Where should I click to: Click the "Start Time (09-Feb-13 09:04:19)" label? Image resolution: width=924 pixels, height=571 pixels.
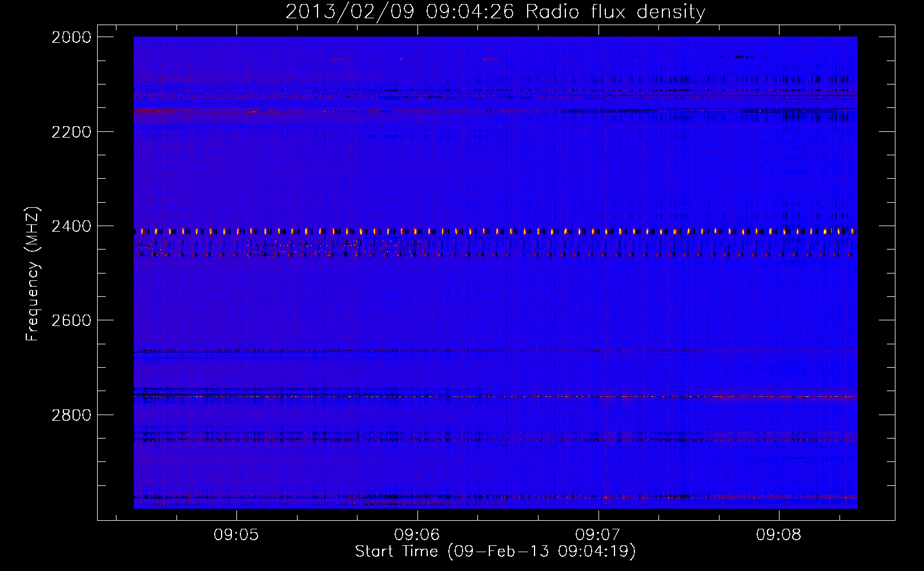496,552
